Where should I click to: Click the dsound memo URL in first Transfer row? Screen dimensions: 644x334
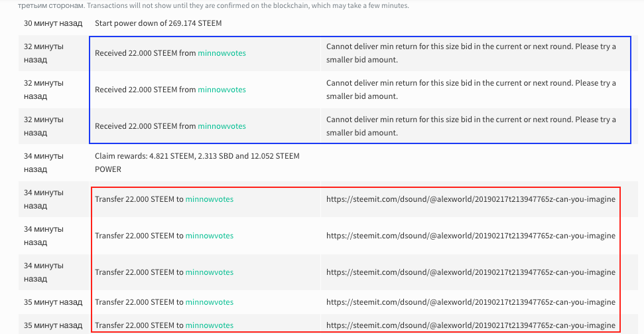[471, 199]
